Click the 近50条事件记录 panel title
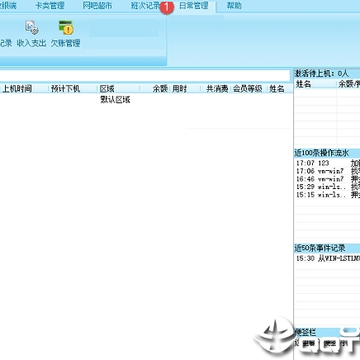 click(320, 248)
